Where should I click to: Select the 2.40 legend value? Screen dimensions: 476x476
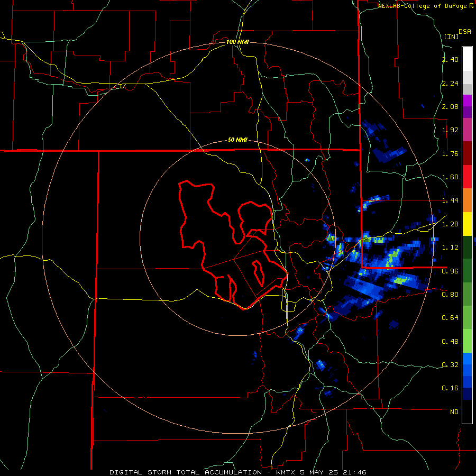point(450,59)
